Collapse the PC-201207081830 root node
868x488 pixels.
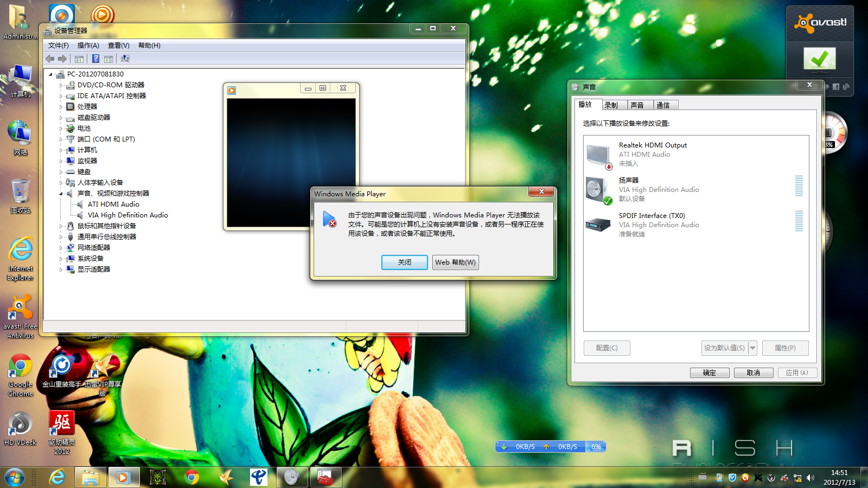click(x=50, y=74)
